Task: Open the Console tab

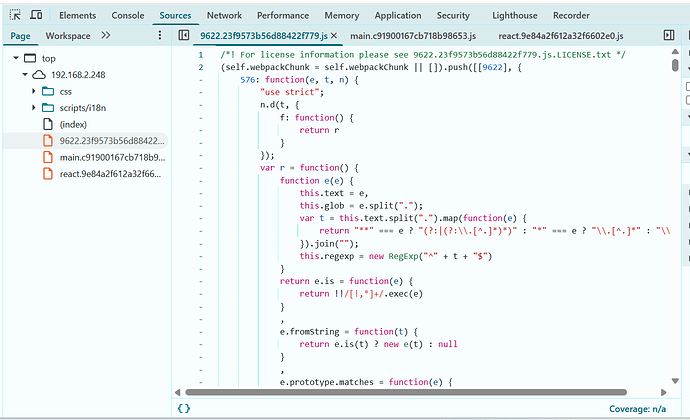Action: pyautogui.click(x=128, y=15)
